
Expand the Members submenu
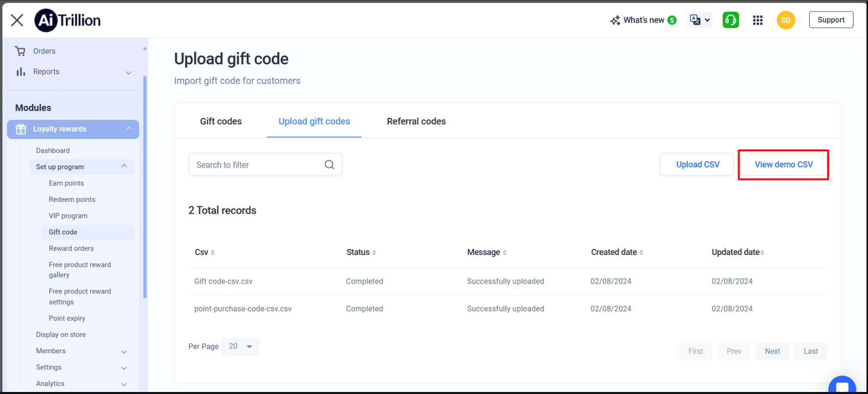click(124, 351)
